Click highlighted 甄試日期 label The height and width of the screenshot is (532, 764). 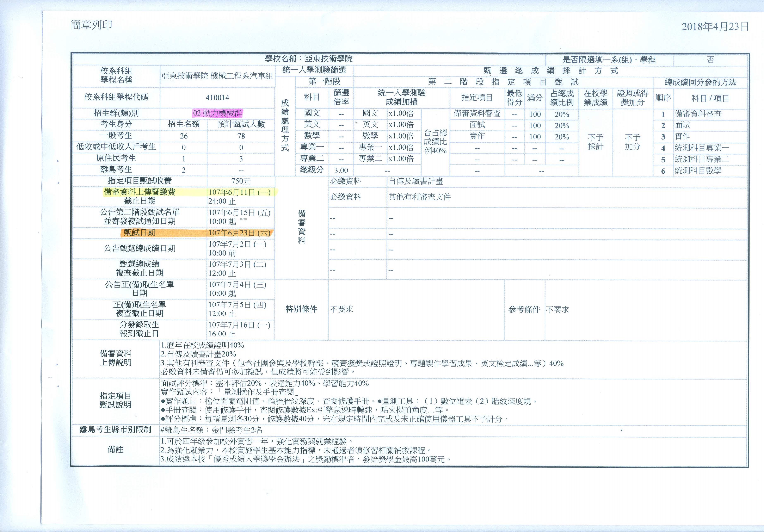click(140, 233)
